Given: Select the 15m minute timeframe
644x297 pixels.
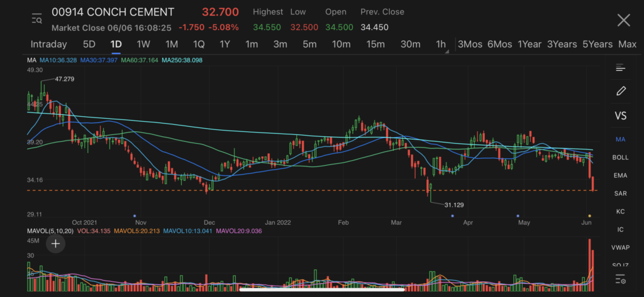Looking at the screenshot, I should 375,45.
